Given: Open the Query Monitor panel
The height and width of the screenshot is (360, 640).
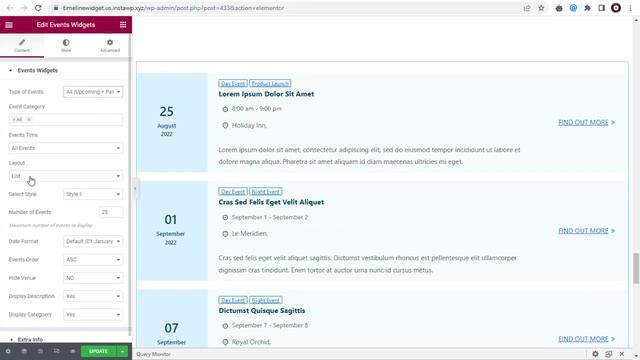Looking at the screenshot, I should [x=153, y=354].
